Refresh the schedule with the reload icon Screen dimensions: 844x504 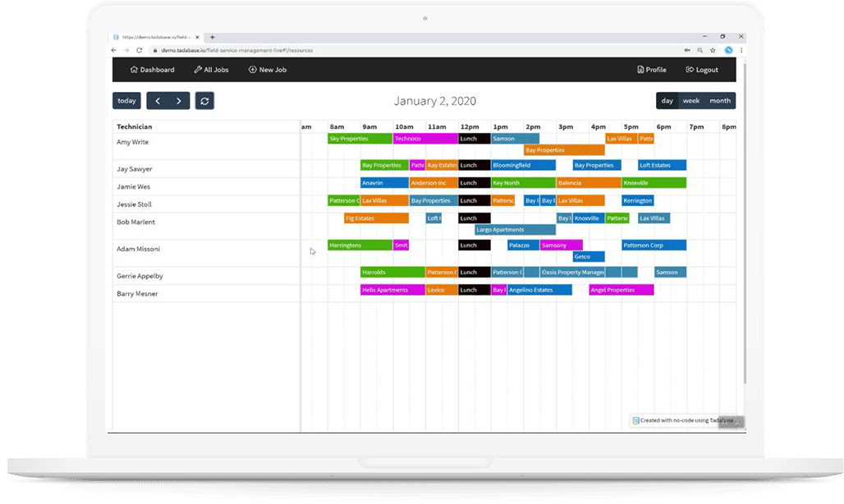coord(204,101)
